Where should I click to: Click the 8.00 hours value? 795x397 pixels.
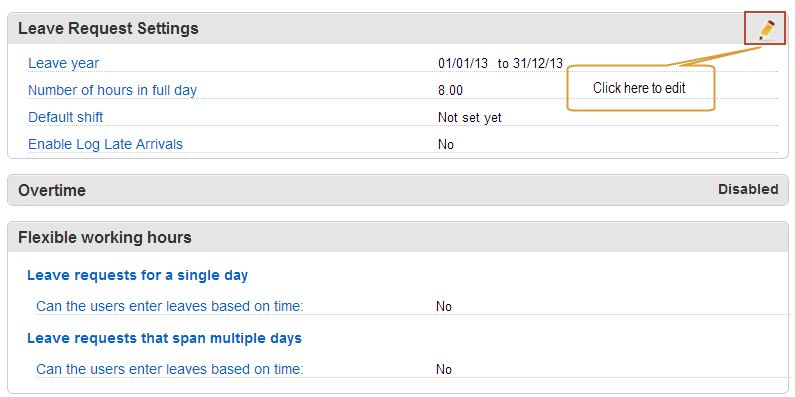[x=450, y=91]
